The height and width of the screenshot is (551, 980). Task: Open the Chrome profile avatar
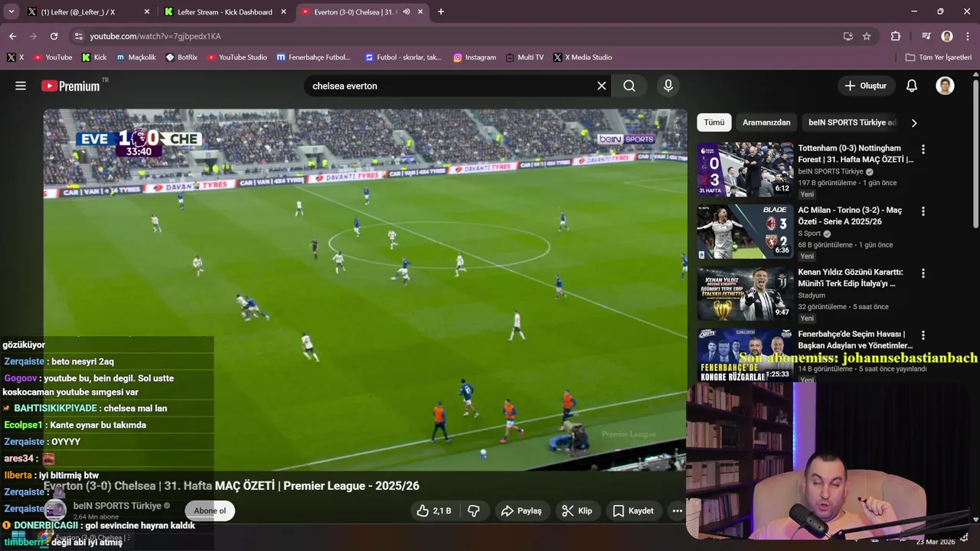click(947, 36)
